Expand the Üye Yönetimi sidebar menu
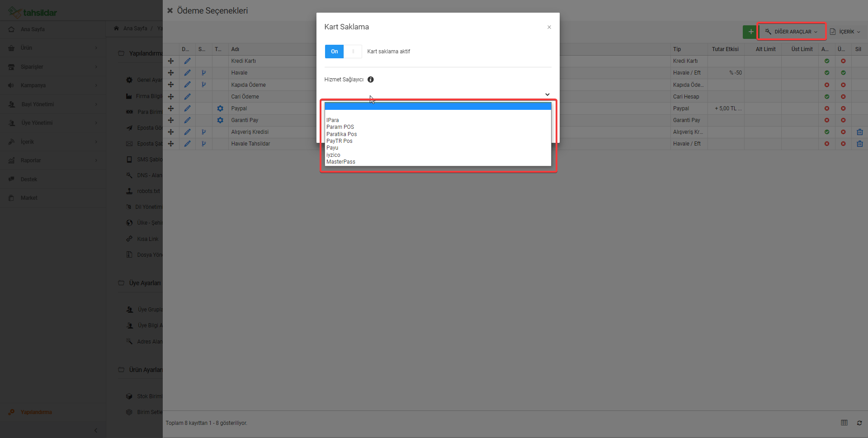The width and height of the screenshot is (868, 438). click(x=53, y=123)
